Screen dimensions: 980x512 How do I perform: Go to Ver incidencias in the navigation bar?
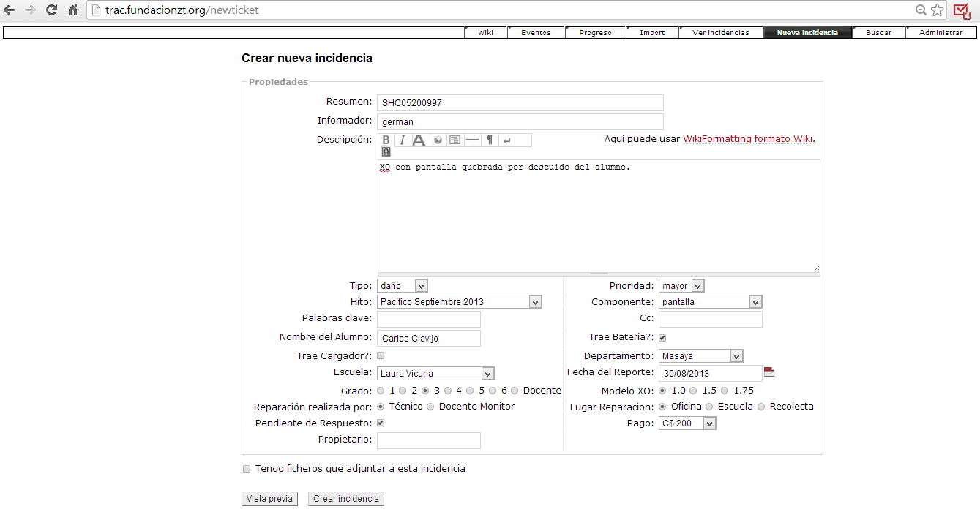click(720, 33)
